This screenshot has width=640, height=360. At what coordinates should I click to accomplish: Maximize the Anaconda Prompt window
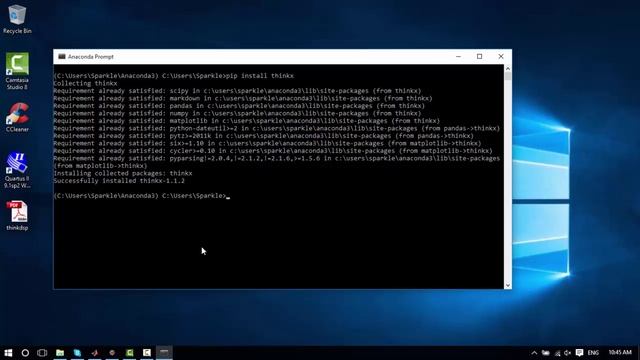(480, 57)
